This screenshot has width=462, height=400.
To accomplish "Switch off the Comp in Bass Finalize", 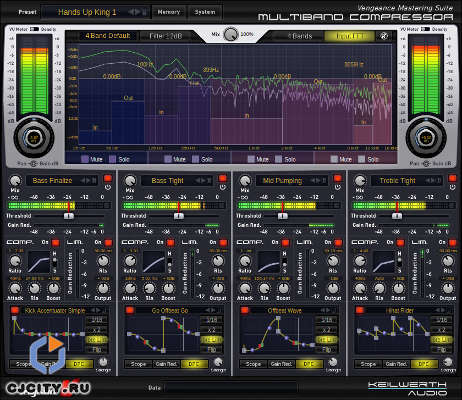I will (x=55, y=242).
